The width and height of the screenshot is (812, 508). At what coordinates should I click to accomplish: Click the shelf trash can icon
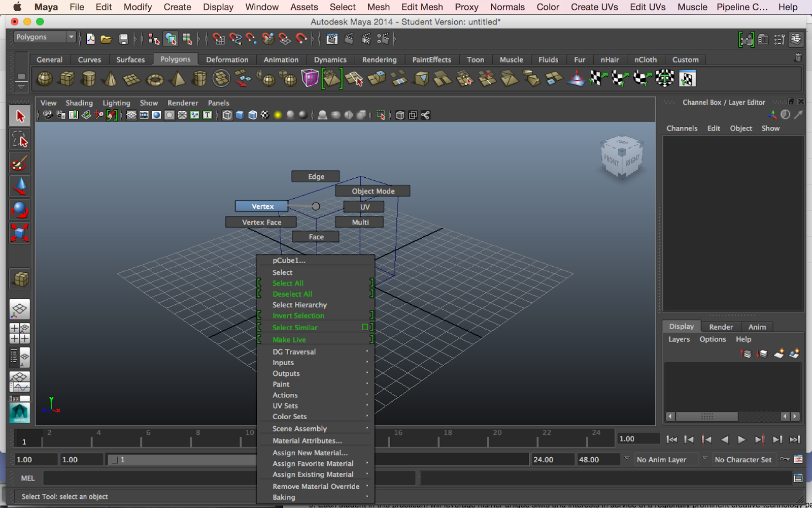[798, 58]
